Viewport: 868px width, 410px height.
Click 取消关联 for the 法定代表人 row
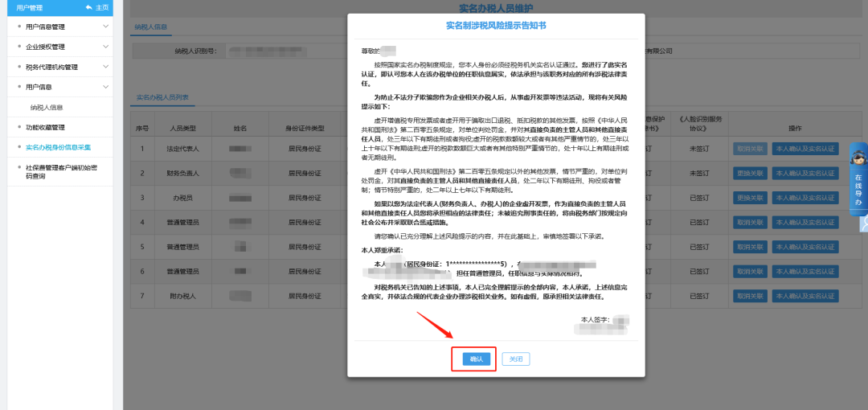click(749, 149)
